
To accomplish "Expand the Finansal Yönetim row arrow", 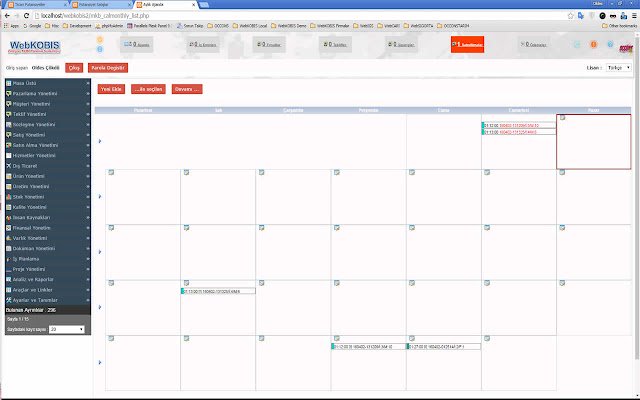I will [x=88, y=228].
